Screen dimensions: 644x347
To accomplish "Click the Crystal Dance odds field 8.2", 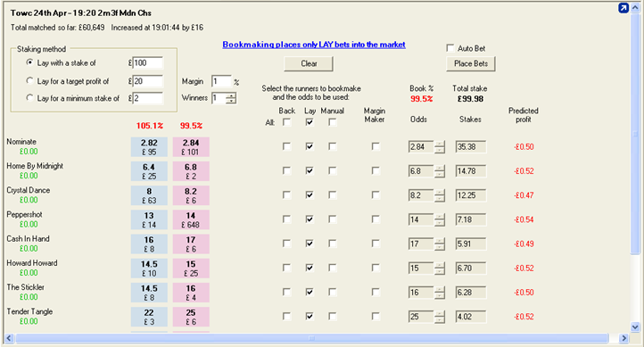I will point(421,195).
